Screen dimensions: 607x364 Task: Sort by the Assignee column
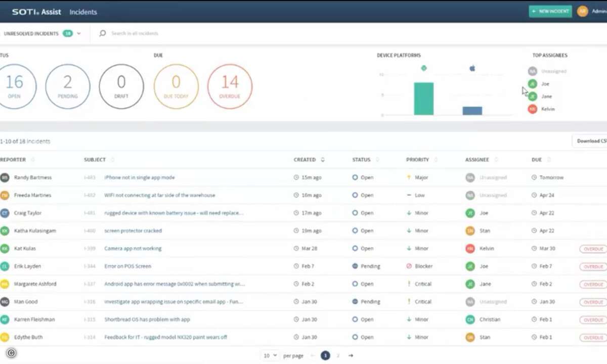click(481, 160)
